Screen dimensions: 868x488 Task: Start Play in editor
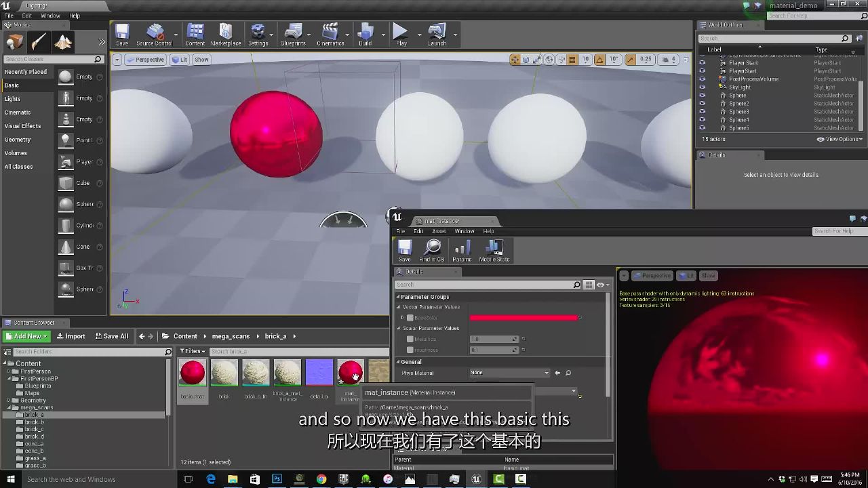401,35
